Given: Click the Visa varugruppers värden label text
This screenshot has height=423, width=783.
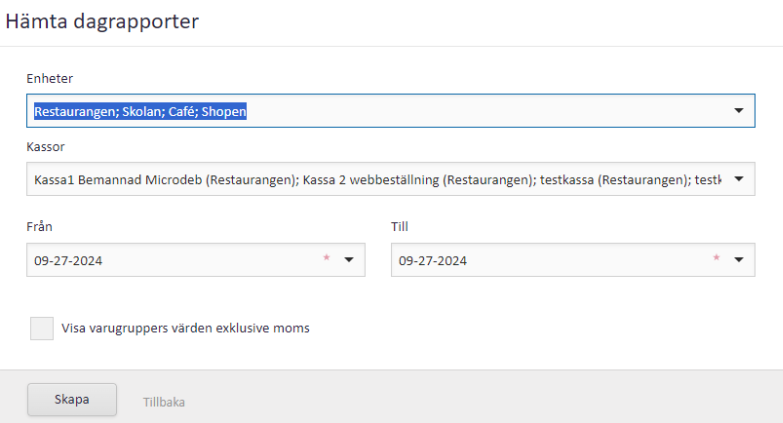Looking at the screenshot, I should [x=185, y=328].
